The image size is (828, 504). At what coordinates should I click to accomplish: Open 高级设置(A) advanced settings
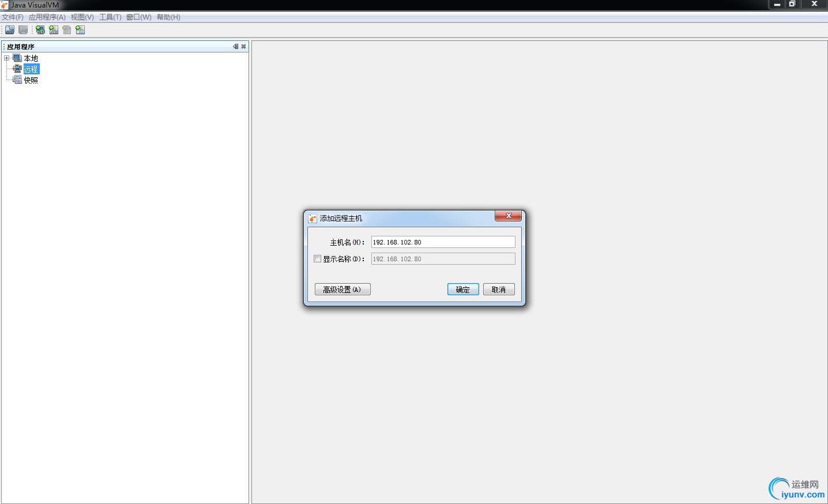(343, 289)
